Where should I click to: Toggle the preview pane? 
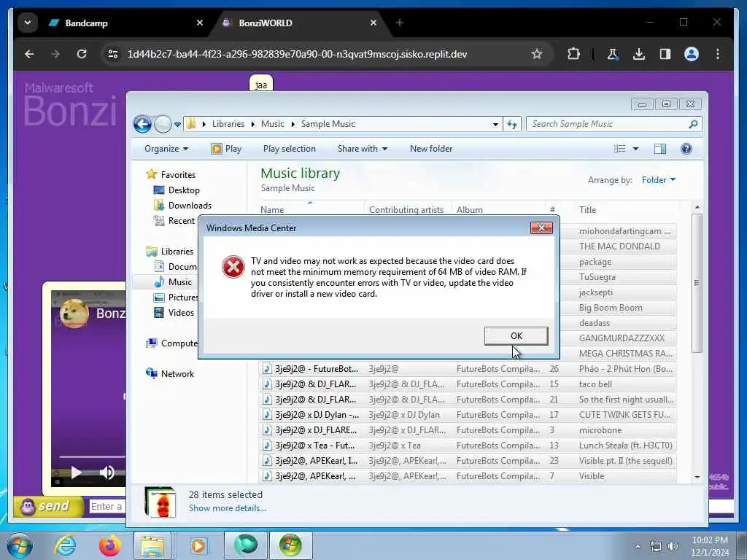pos(659,149)
